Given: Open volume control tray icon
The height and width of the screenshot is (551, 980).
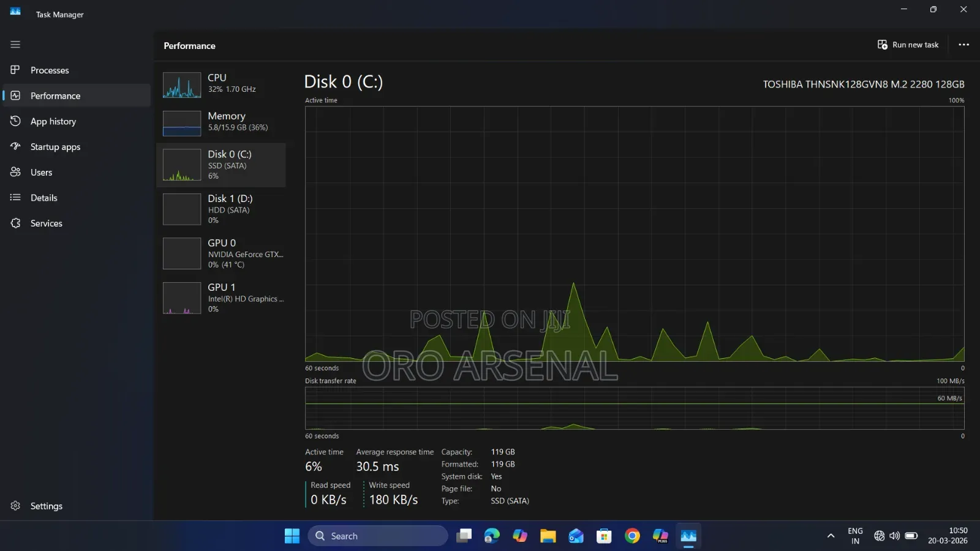Looking at the screenshot, I should [x=895, y=536].
